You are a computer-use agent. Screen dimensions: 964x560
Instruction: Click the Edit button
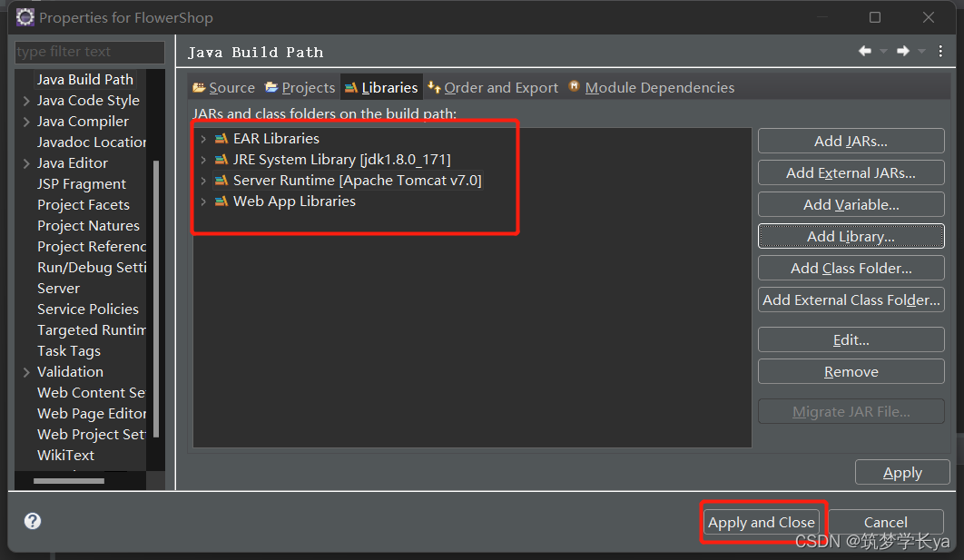tap(851, 340)
